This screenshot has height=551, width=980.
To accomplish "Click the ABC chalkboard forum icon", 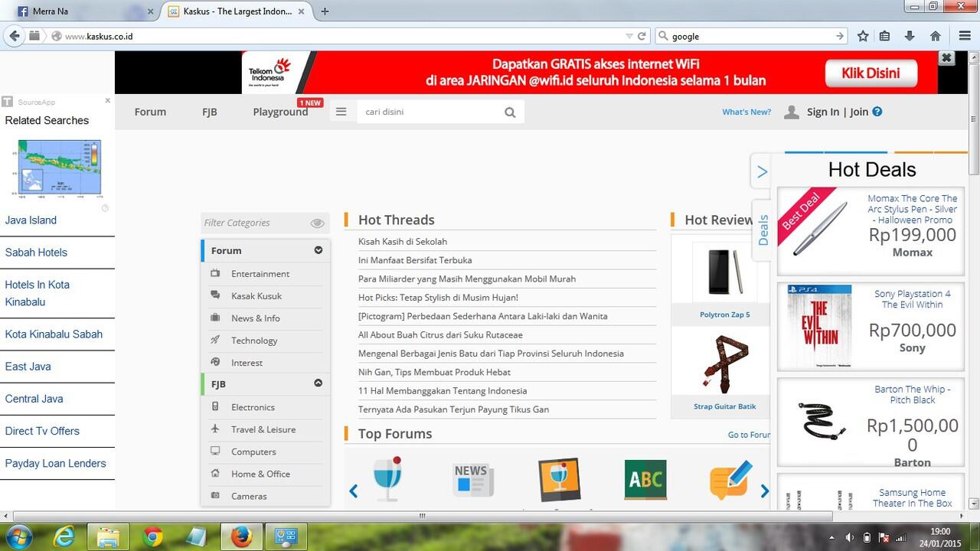I will [x=645, y=480].
